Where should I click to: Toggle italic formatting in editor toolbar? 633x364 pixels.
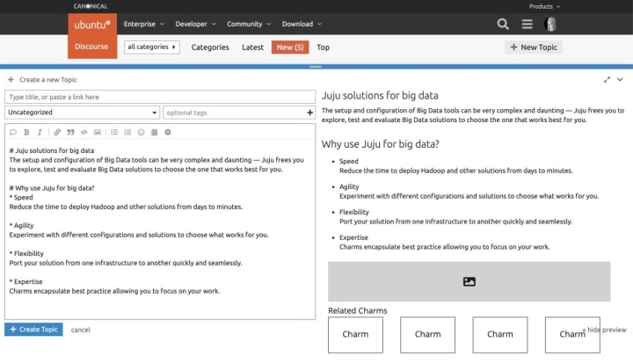pos(40,133)
